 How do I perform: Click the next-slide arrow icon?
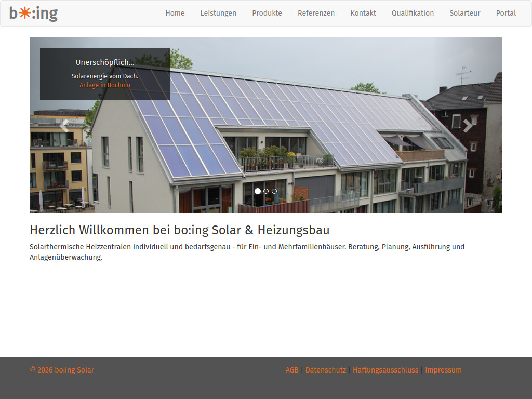(x=468, y=125)
